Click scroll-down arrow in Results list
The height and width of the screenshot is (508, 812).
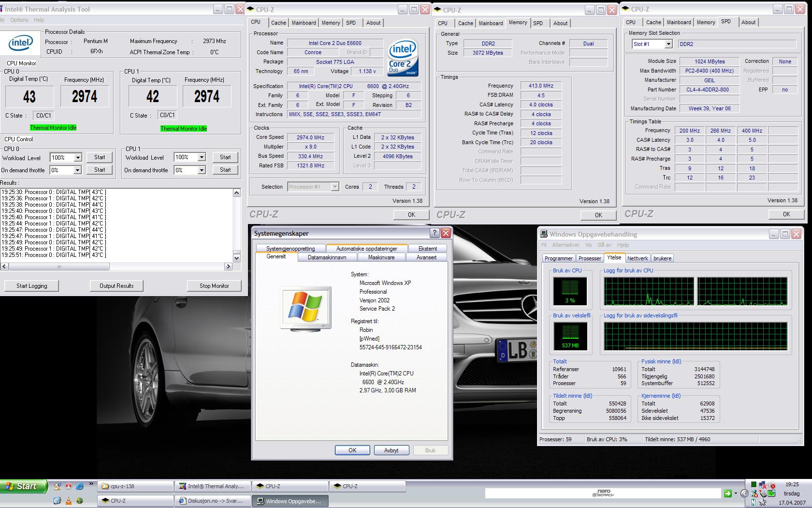(236, 258)
